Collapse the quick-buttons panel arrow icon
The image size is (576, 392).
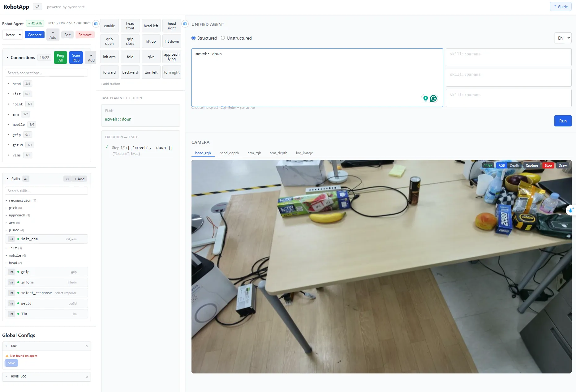[x=185, y=24]
